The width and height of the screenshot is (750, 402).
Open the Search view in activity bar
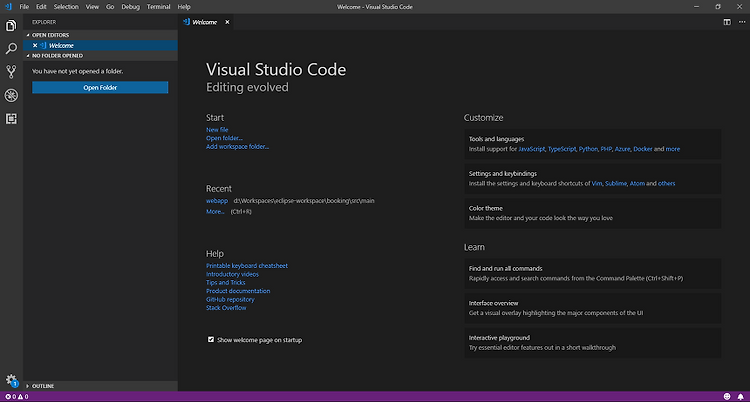11,49
